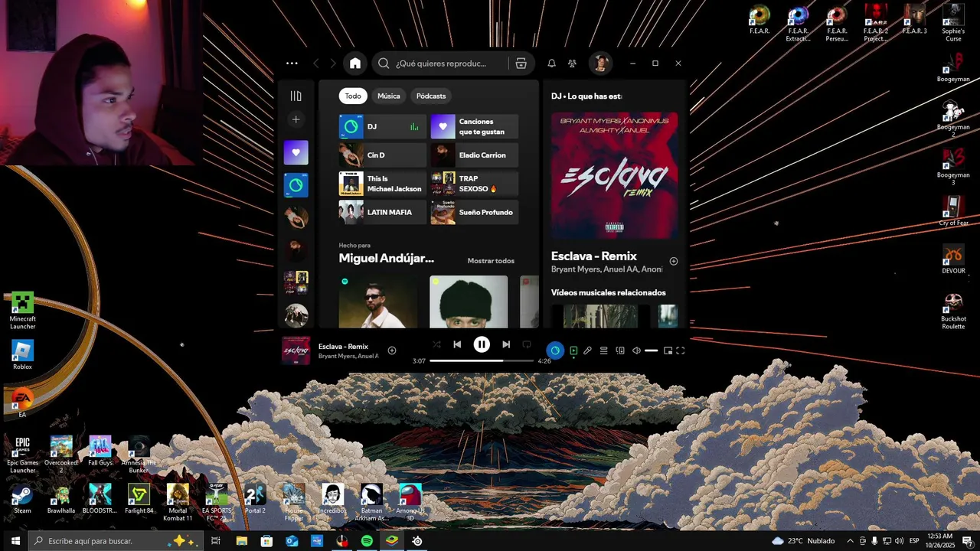Open Spotify on taskbar

pos(367,541)
